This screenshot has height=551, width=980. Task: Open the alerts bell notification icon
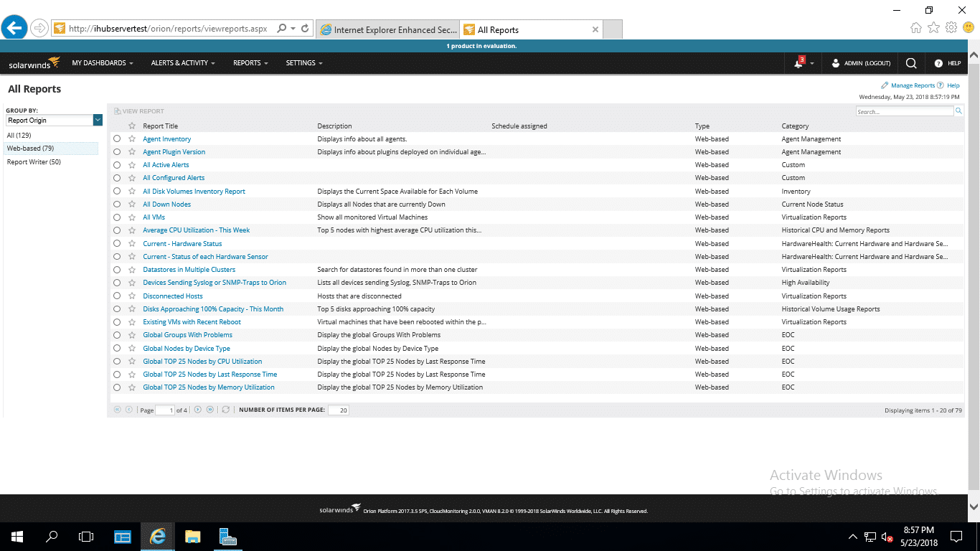click(799, 63)
